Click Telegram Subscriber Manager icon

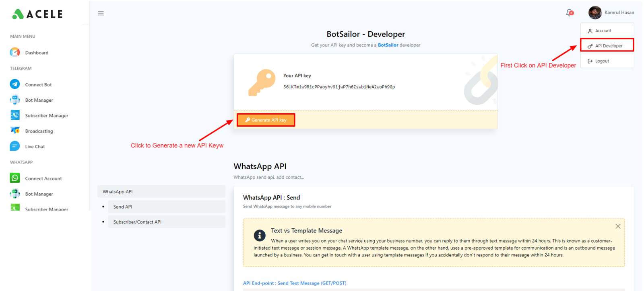click(x=15, y=115)
